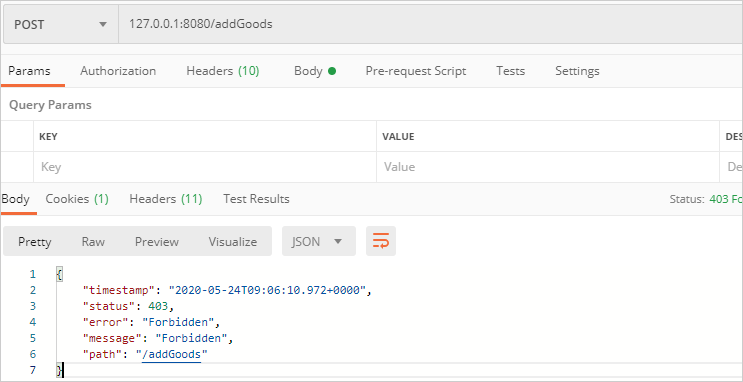Click the "message" key in response JSON
The height and width of the screenshot is (382, 743).
click(112, 338)
